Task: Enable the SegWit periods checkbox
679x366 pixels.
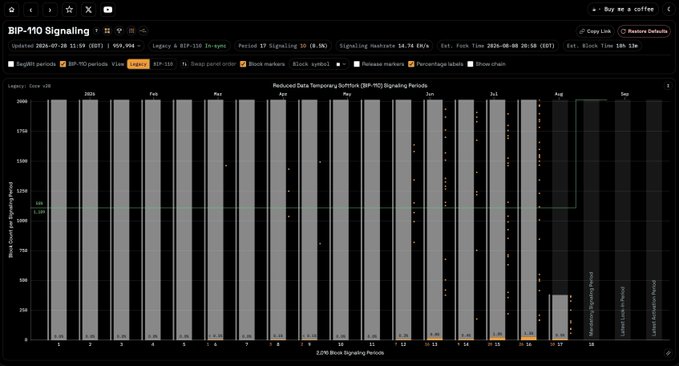Action: point(11,64)
